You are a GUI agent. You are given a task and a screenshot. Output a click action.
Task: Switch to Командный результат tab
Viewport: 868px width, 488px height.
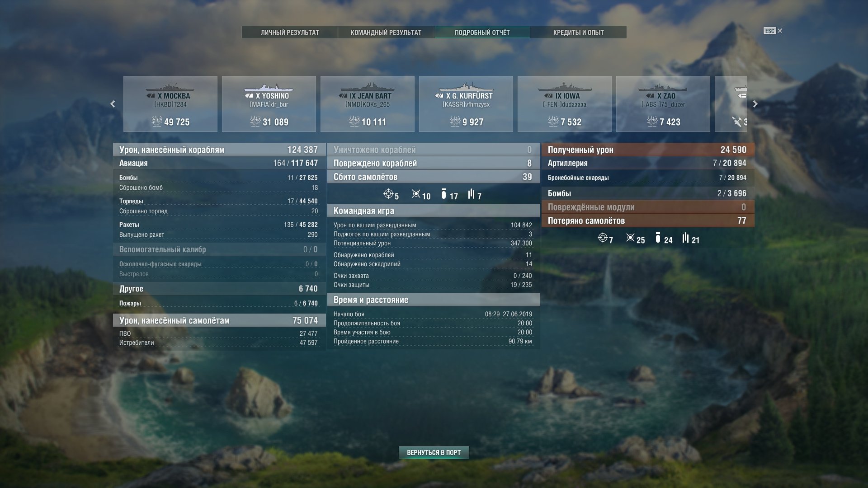(386, 33)
